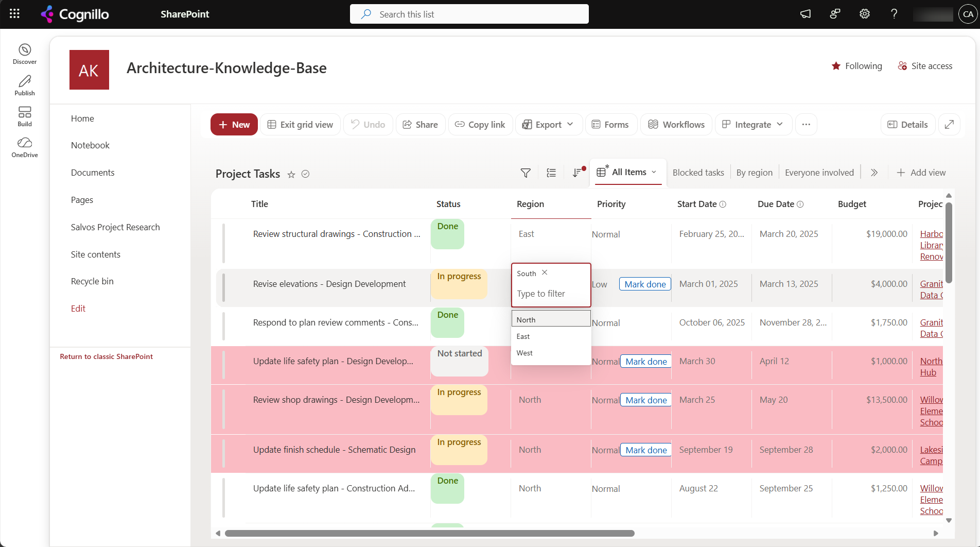Expand list to full page view
Screen dimensions: 980x547
coord(950,125)
